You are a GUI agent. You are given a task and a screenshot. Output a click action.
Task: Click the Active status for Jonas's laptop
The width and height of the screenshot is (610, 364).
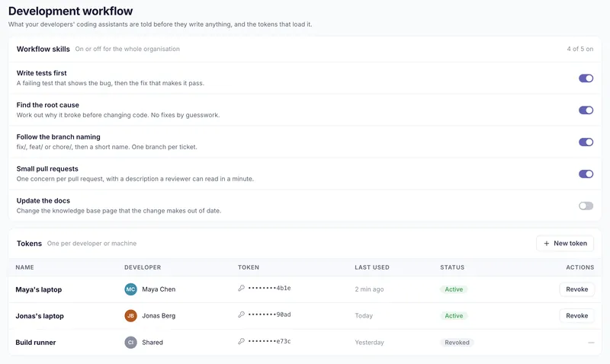click(454, 316)
